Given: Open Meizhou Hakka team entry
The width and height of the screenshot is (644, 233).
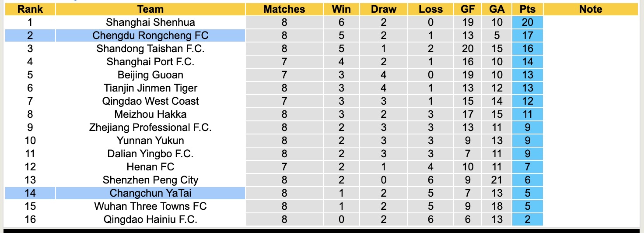Looking at the screenshot, I should point(150,114).
